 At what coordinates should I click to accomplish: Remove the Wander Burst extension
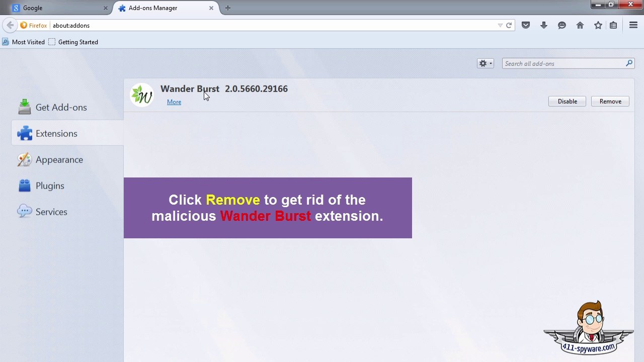coord(610,101)
